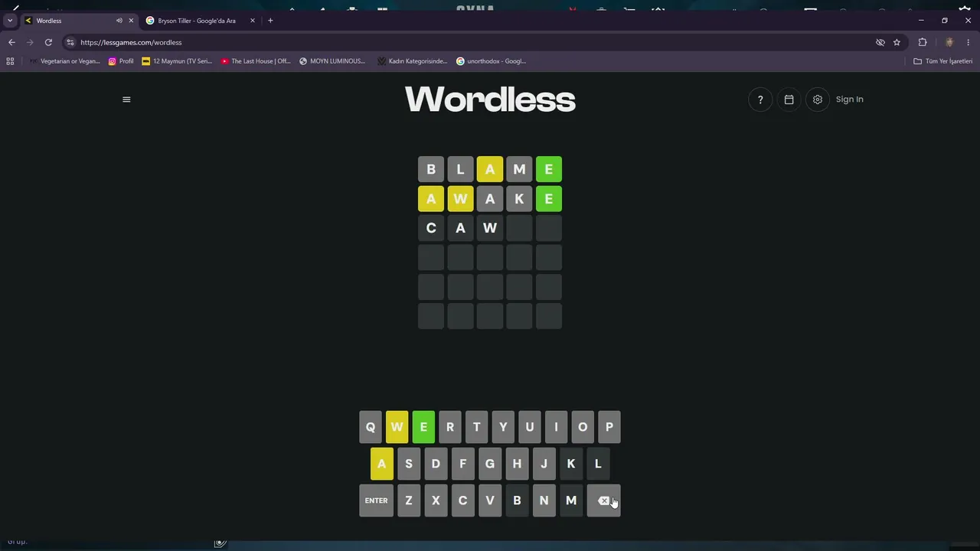The height and width of the screenshot is (551, 980).
Task: Tap the yellow A key on the keyboard
Action: point(381,464)
